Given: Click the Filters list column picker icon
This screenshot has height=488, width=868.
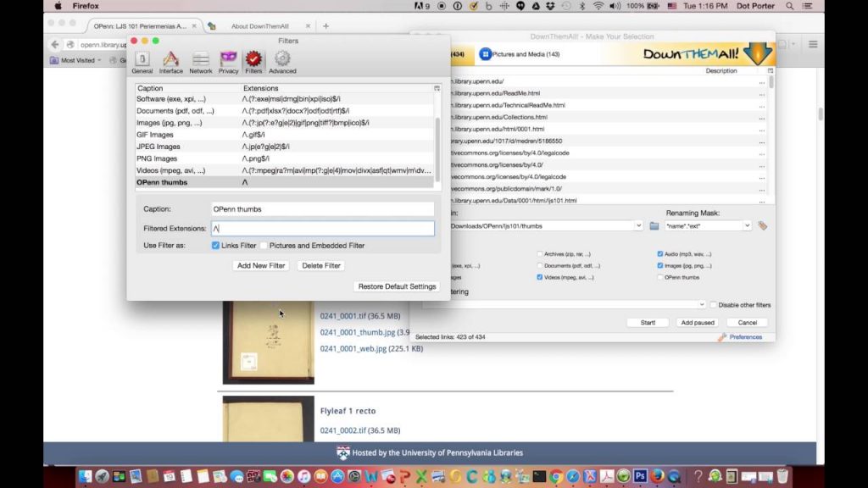Looking at the screenshot, I should (437, 88).
